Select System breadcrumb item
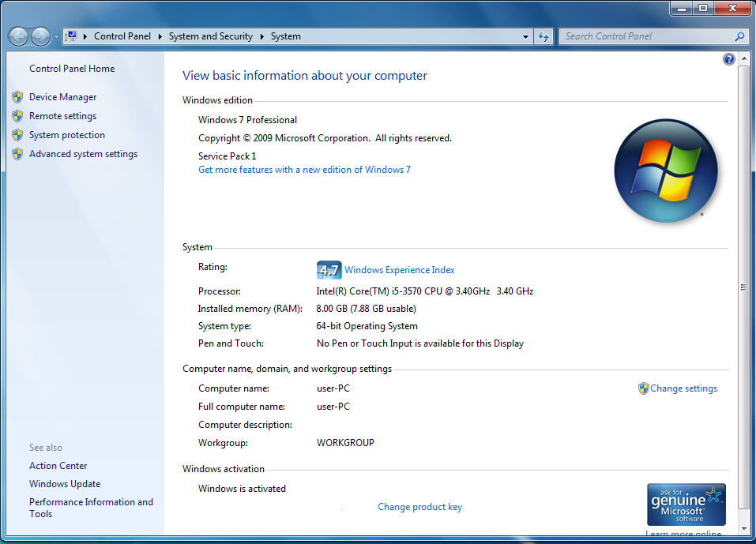This screenshot has height=544, width=756. [x=285, y=36]
